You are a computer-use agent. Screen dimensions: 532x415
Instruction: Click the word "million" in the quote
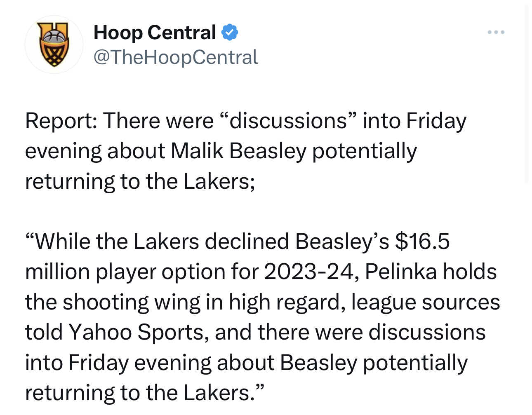(x=57, y=272)
